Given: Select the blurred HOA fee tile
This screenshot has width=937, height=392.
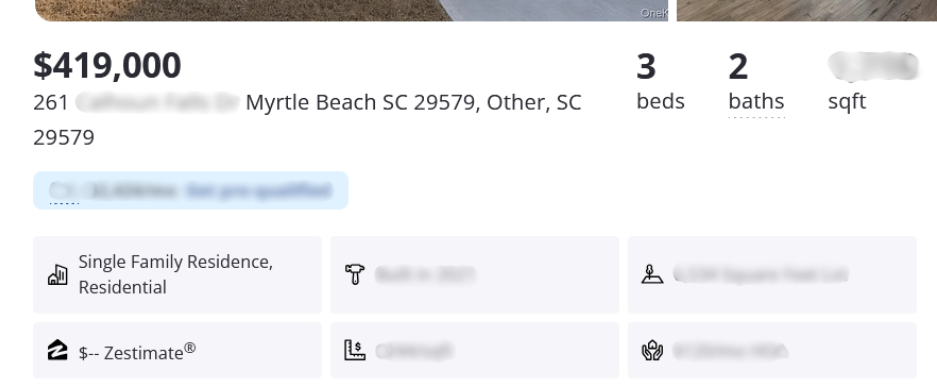Looking at the screenshot, I should click(x=772, y=350).
